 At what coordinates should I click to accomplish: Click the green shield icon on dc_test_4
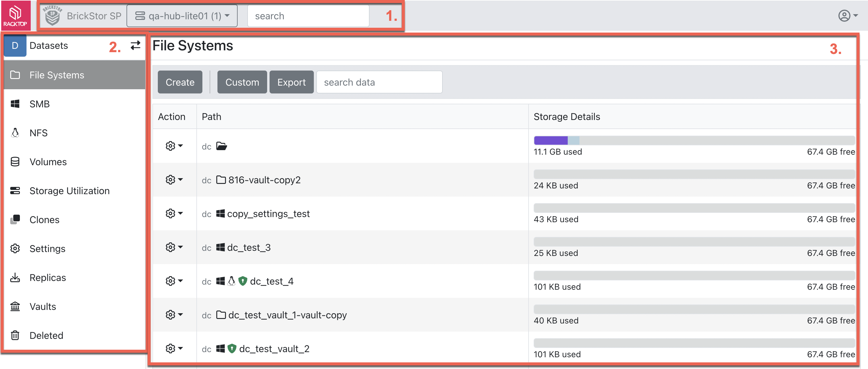pos(243,281)
